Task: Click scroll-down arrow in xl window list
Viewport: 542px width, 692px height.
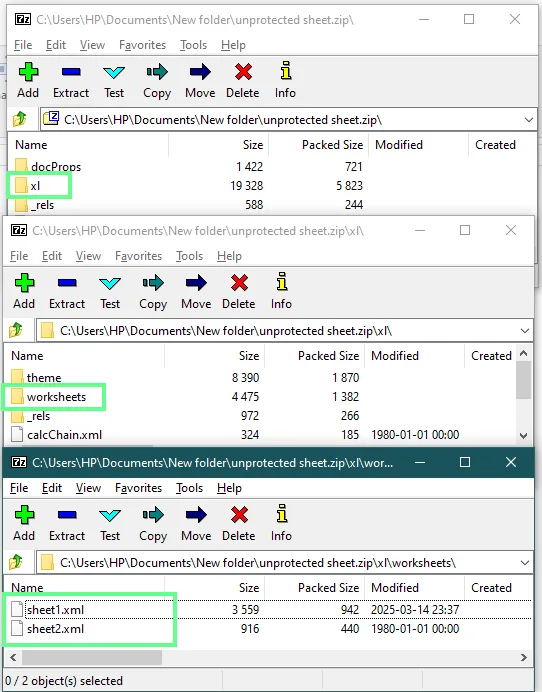Action: tap(523, 436)
